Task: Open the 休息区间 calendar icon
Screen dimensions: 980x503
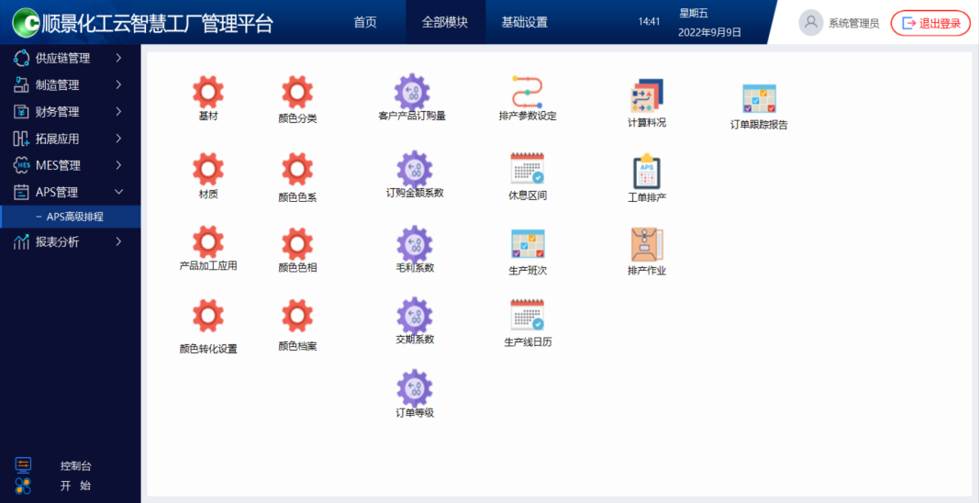Action: coord(528,169)
